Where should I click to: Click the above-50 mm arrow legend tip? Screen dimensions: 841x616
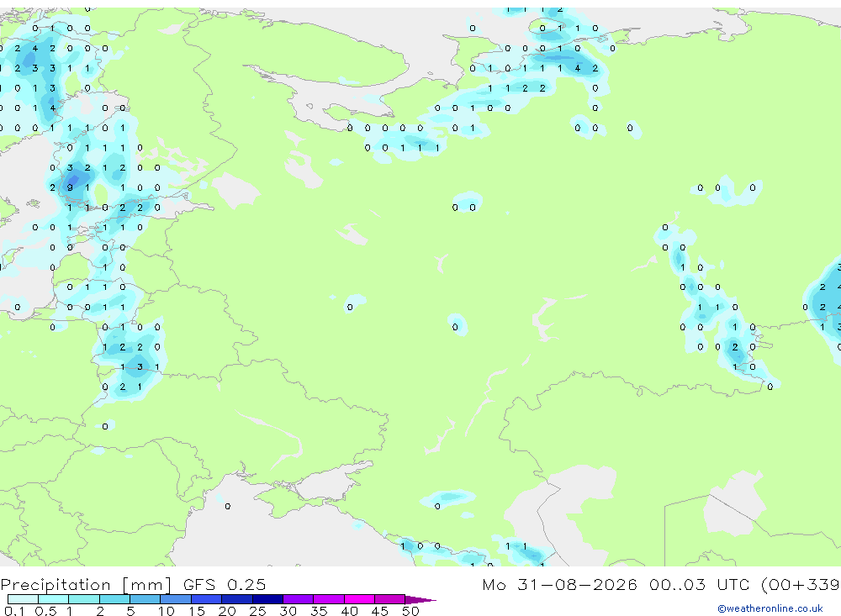pos(421,599)
